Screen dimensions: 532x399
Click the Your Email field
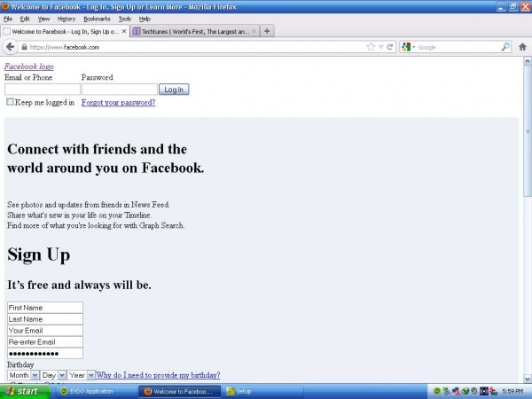(x=45, y=331)
